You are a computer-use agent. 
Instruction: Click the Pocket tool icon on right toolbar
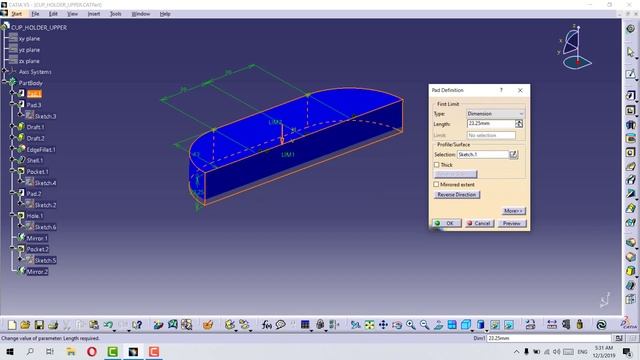click(x=631, y=110)
